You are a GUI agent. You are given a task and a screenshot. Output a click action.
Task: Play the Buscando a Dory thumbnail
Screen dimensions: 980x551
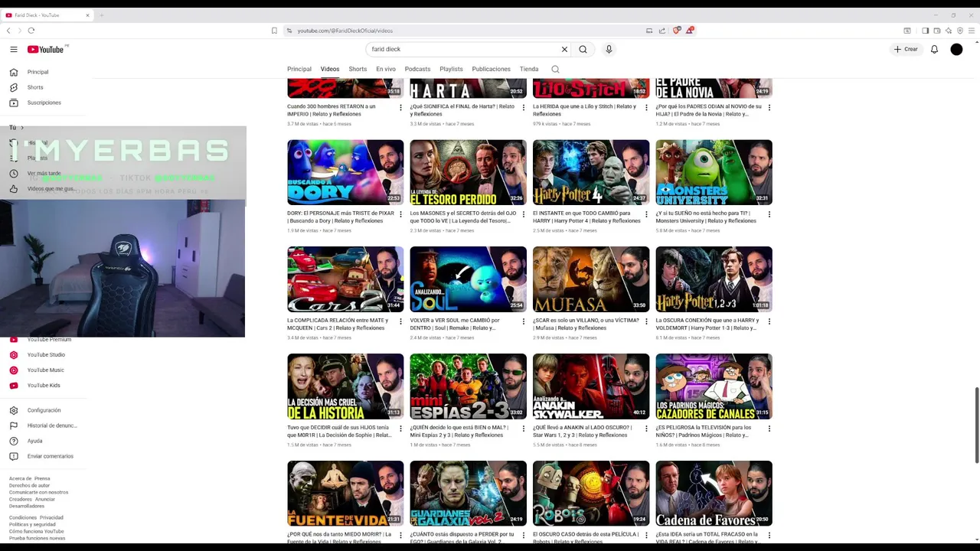point(345,172)
